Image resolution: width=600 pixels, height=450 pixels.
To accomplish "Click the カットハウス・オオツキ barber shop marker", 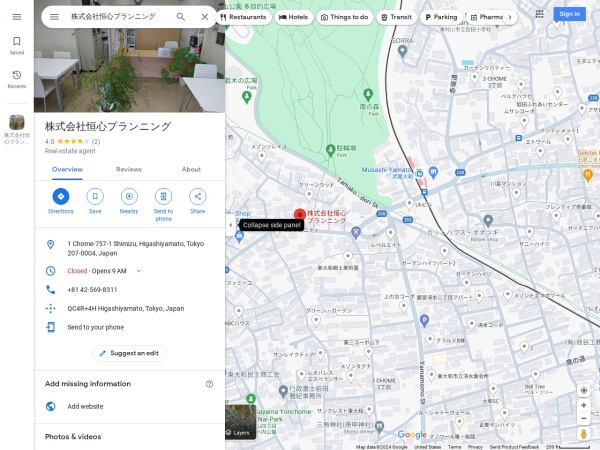I will click(x=488, y=220).
